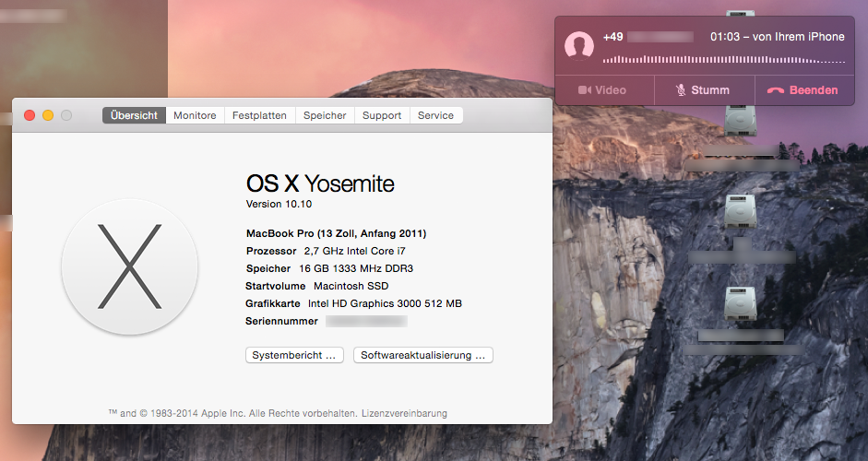Click the Systembericht button

tap(294, 355)
